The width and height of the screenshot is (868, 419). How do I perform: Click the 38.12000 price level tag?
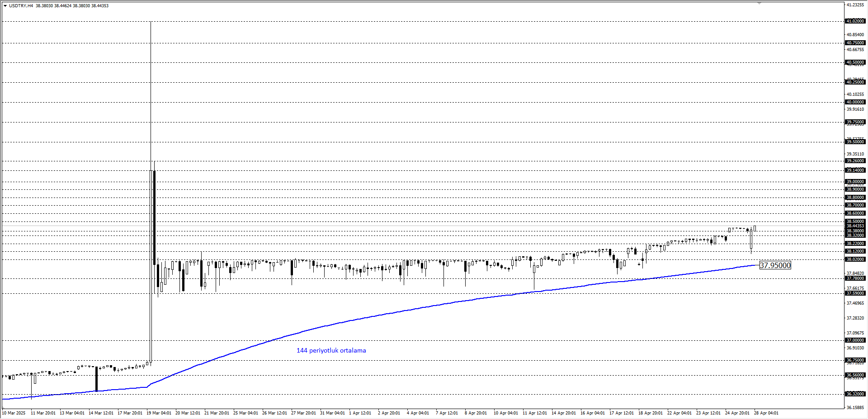(x=855, y=251)
